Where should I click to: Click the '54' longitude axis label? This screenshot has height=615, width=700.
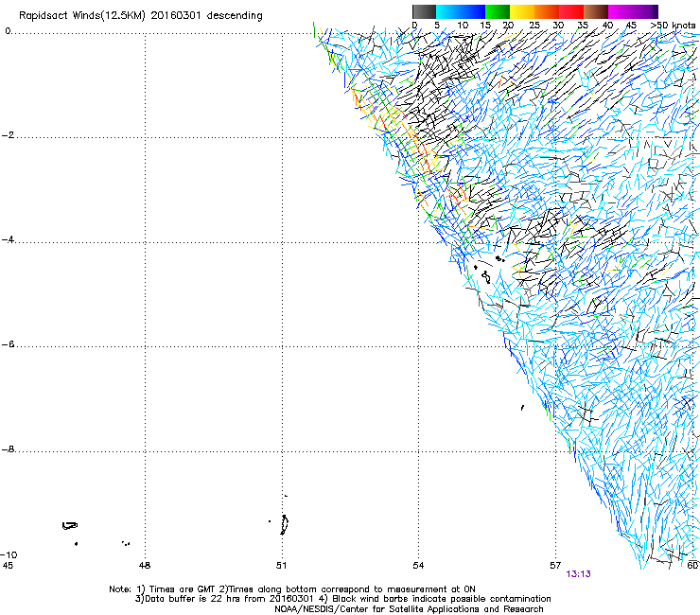pos(418,566)
